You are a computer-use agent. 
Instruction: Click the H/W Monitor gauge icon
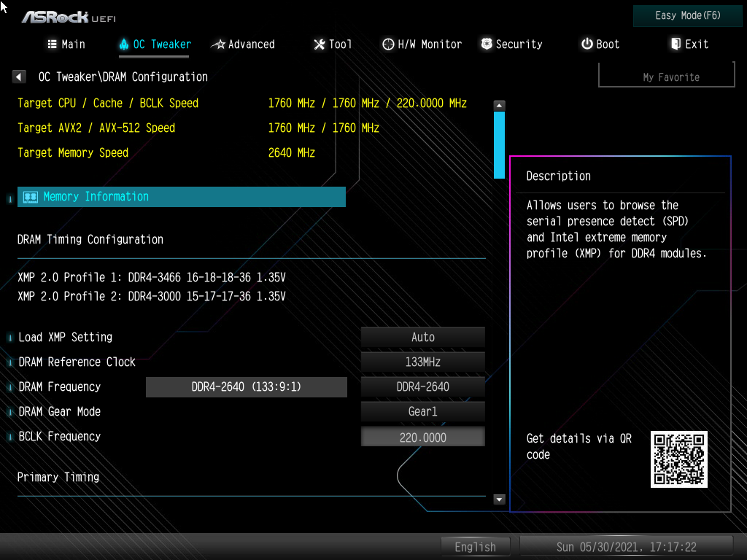point(388,44)
